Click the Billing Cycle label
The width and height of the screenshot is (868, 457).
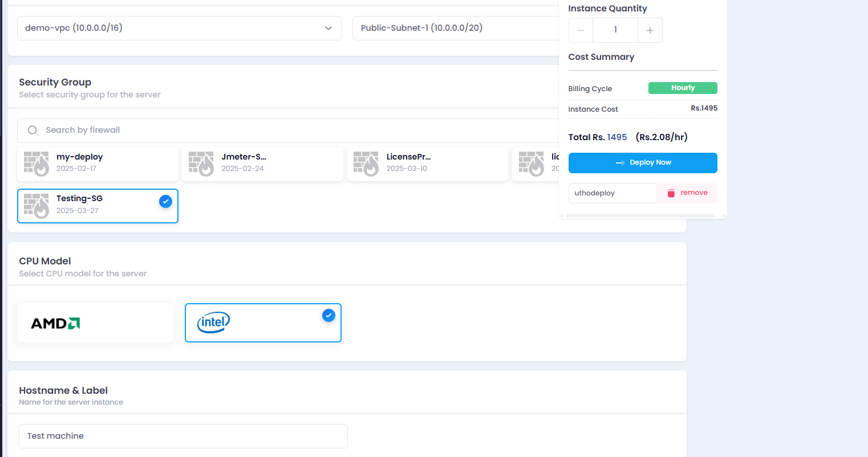[590, 89]
